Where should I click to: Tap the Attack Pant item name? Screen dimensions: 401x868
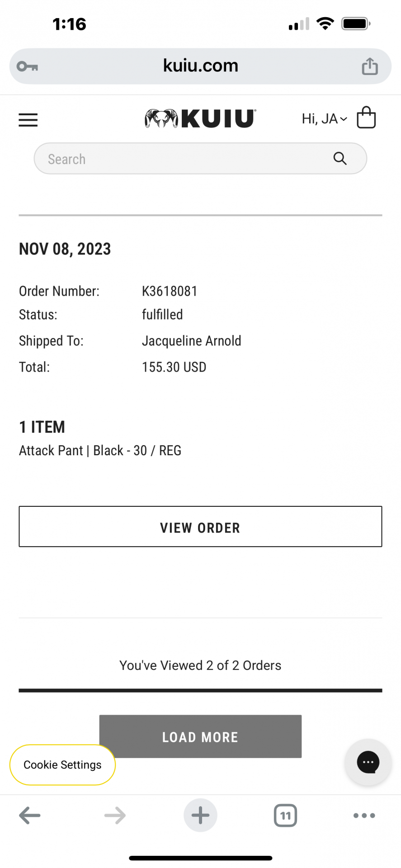point(100,451)
